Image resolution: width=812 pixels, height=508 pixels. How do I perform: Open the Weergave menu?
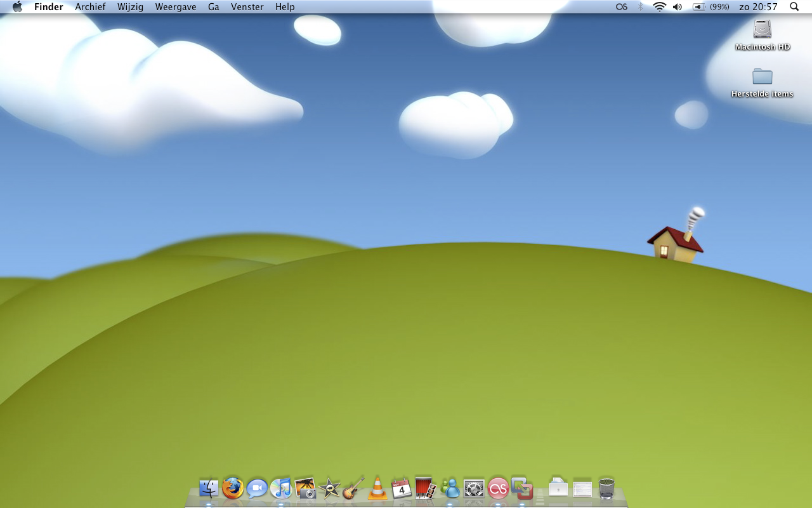coord(176,7)
